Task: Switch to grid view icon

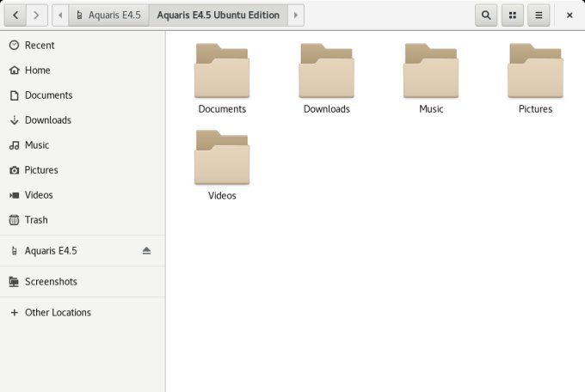Action: pos(513,15)
